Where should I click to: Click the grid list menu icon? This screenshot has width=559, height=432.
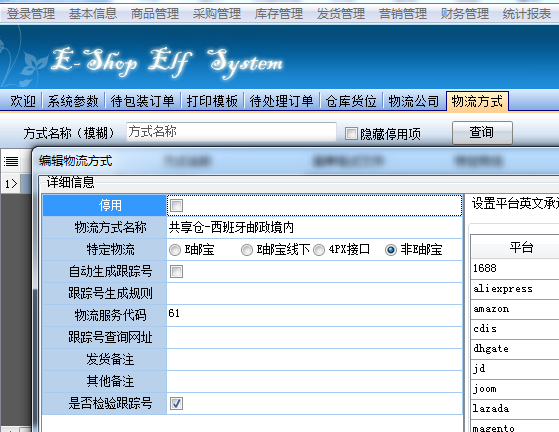11,161
